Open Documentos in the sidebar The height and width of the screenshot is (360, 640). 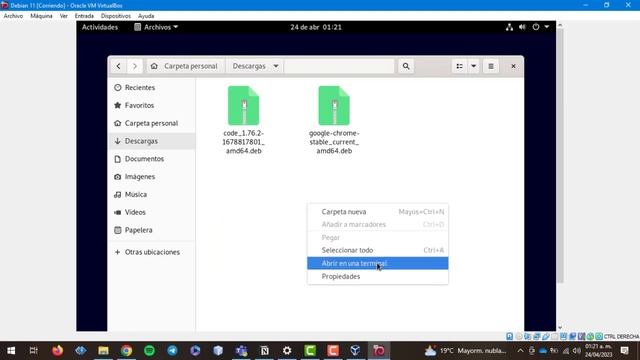point(152,159)
